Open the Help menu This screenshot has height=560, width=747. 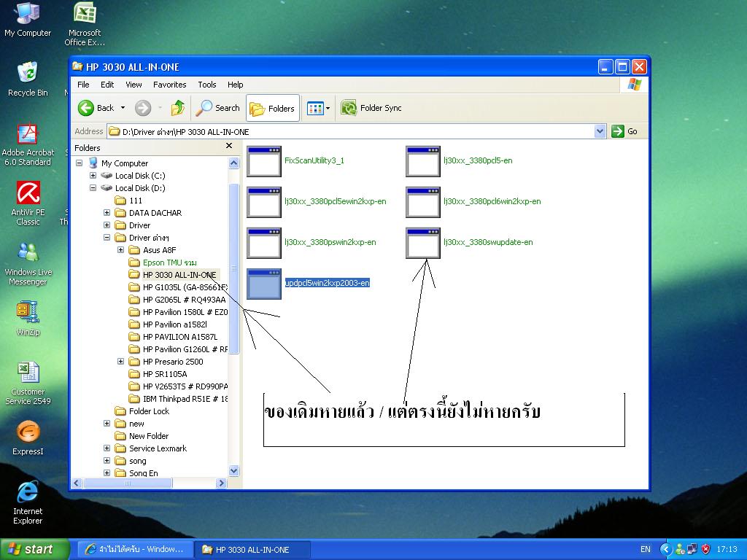pyautogui.click(x=236, y=85)
